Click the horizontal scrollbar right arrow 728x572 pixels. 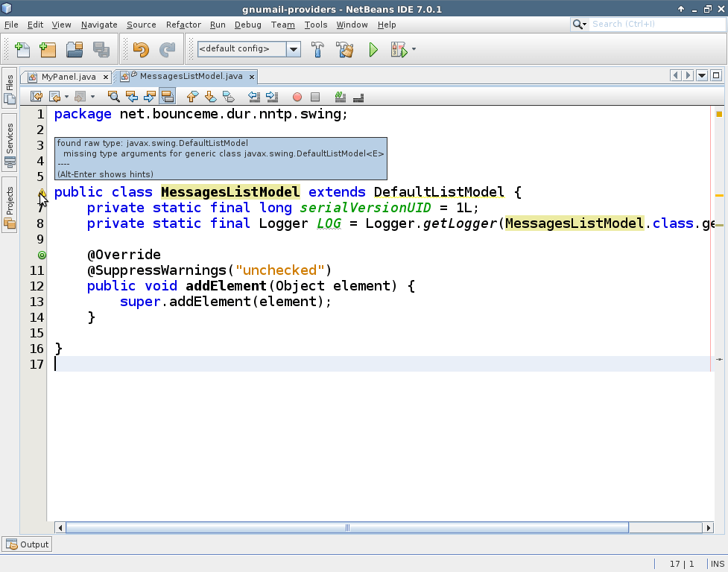click(x=708, y=527)
